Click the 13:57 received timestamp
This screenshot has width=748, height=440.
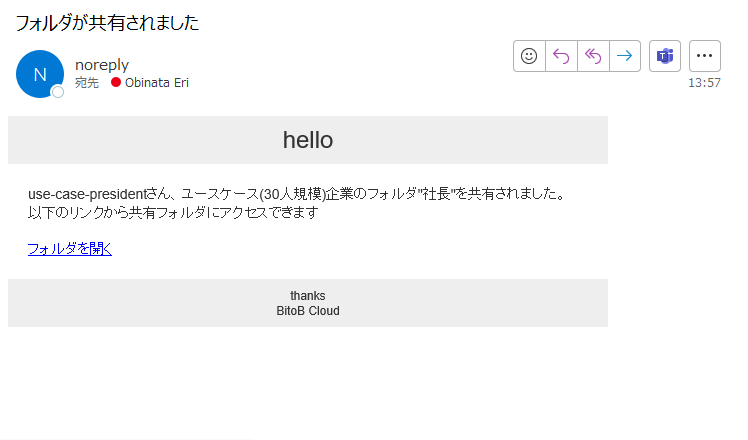[704, 83]
